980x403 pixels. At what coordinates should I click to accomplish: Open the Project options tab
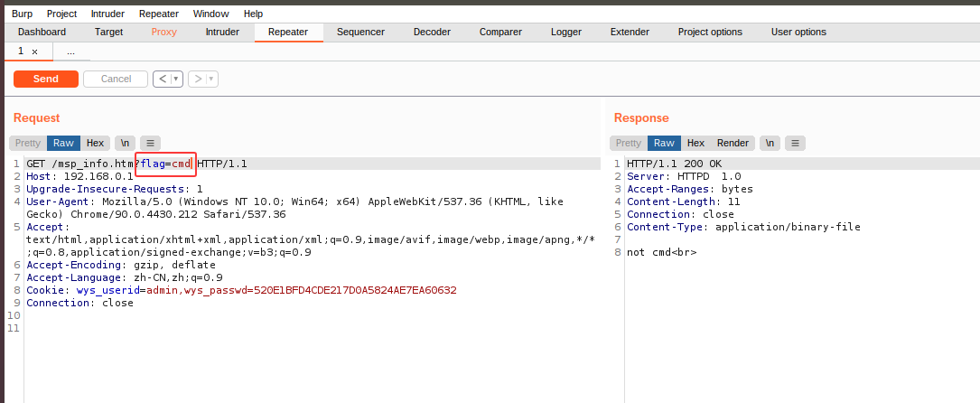pos(710,32)
